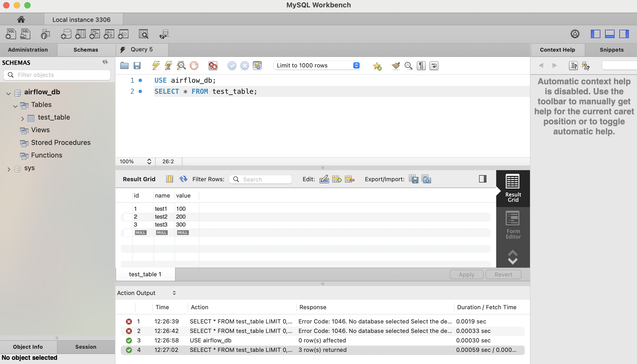Open a SQL script file icon
The width and height of the screenshot is (637, 364).
[25, 34]
